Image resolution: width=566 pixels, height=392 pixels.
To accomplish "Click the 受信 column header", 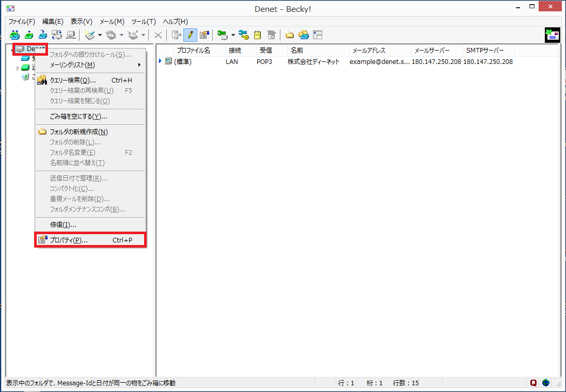I will pos(272,51).
